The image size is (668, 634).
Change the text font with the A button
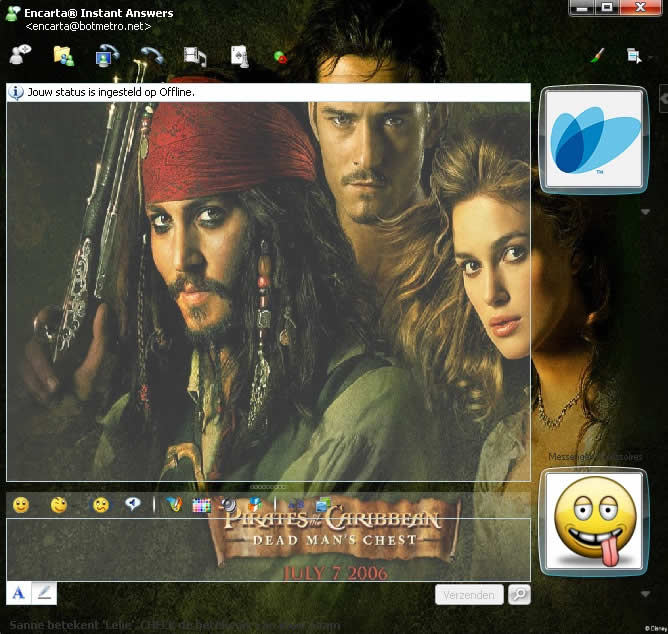[18, 593]
